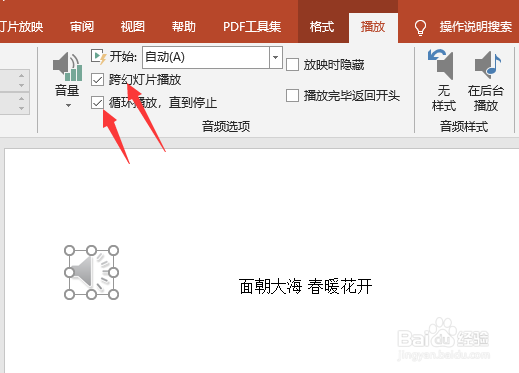Switch to the 视图 tab

pos(133,27)
